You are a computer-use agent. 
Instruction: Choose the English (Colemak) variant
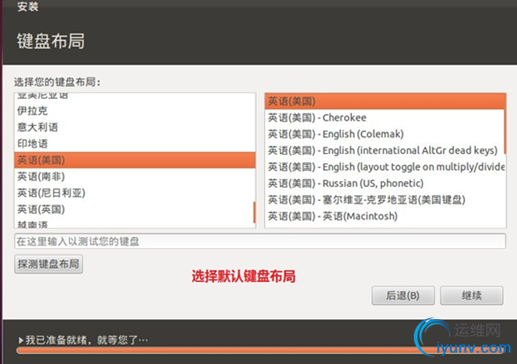pyautogui.click(x=384, y=134)
